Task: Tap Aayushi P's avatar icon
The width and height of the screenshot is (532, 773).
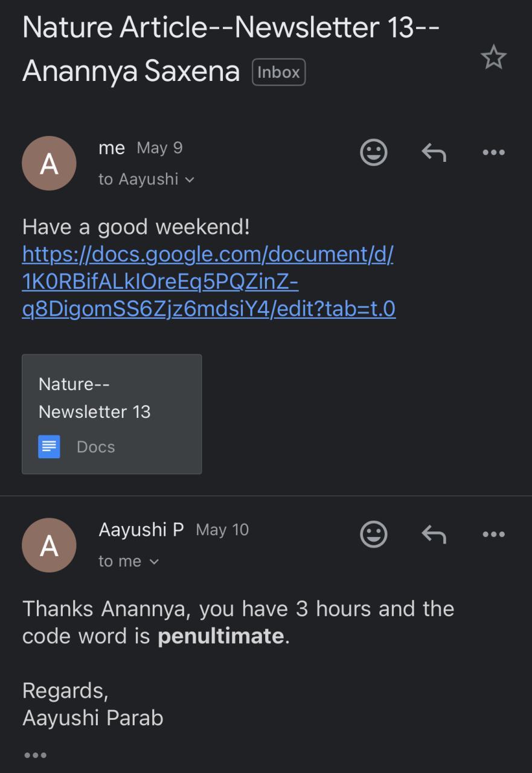Action: pyautogui.click(x=49, y=545)
